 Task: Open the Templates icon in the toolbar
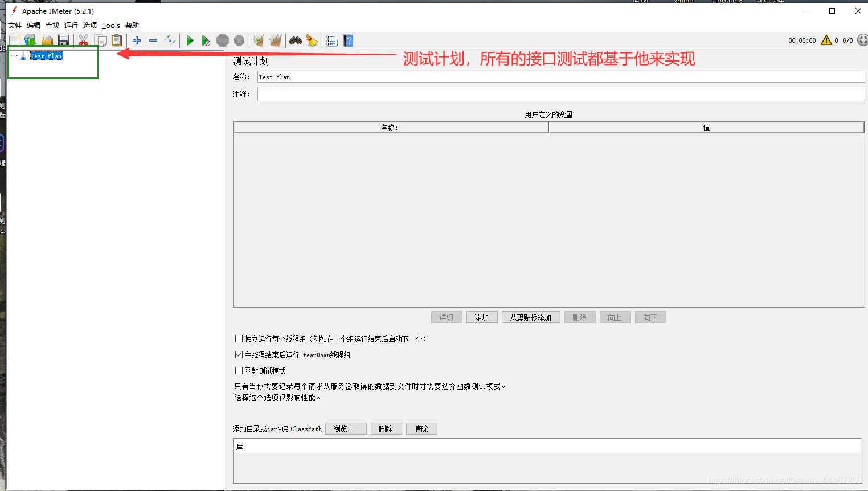[x=30, y=40]
